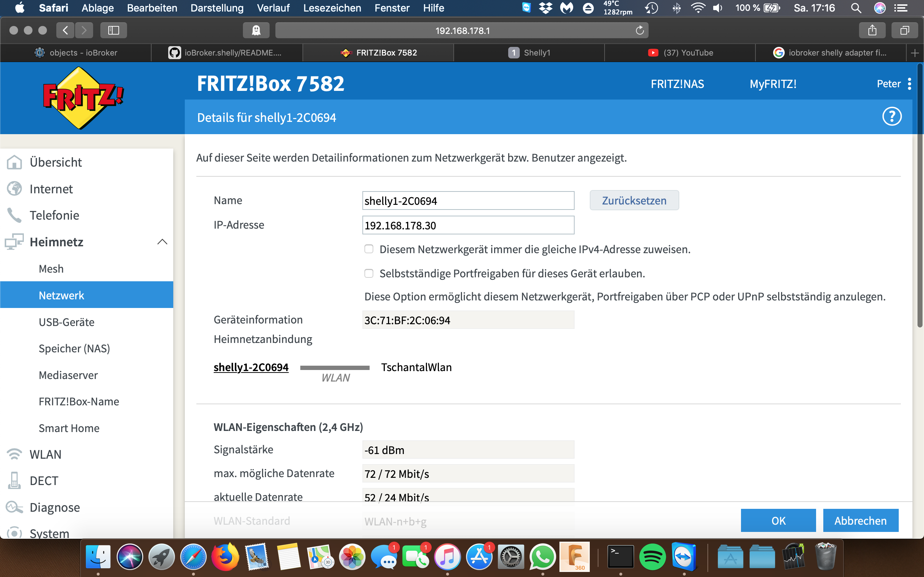Toggle the Safari sidebar icon
Image resolution: width=924 pixels, height=577 pixels.
pos(113,31)
